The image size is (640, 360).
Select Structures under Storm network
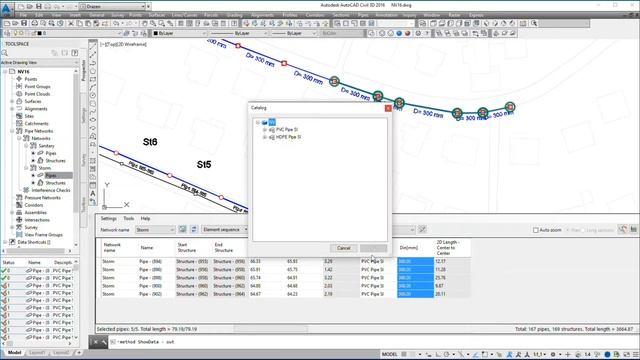coord(56,183)
